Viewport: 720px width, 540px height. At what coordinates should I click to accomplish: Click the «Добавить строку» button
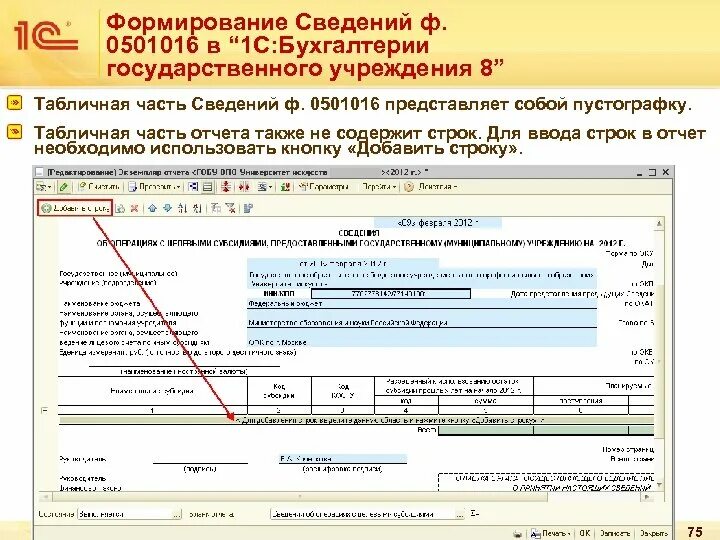[75, 208]
